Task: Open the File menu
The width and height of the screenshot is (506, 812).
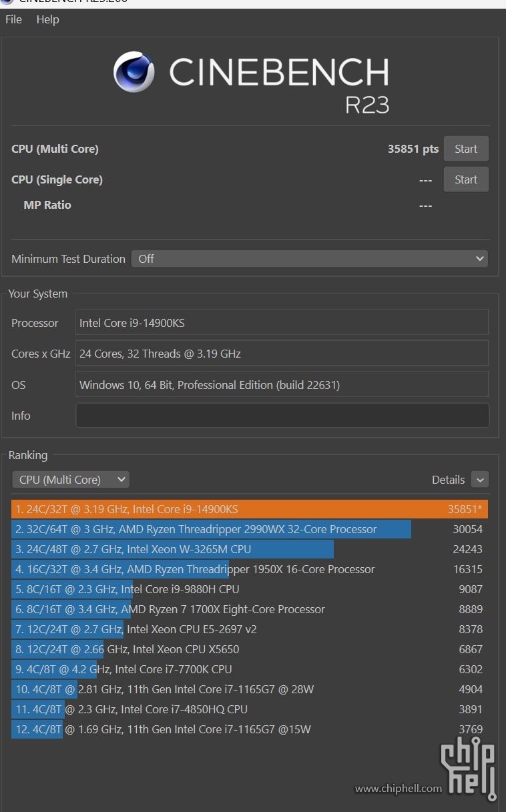Action: tap(13, 19)
